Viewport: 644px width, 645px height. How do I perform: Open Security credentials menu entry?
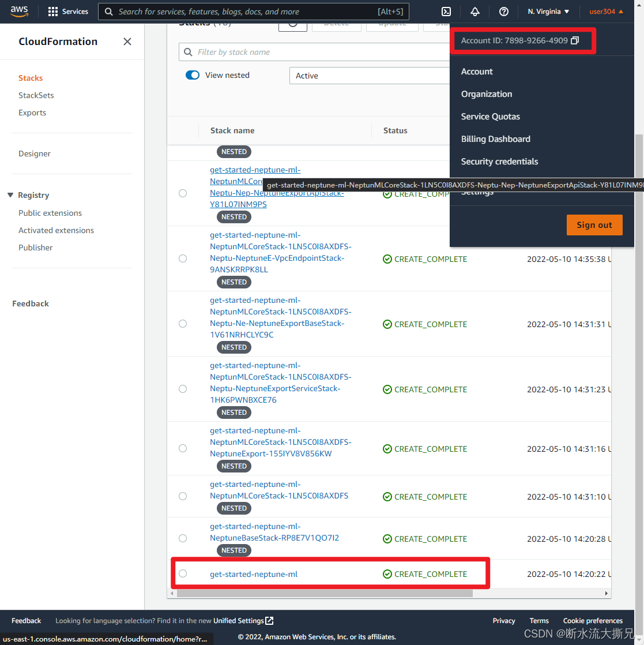[499, 162]
